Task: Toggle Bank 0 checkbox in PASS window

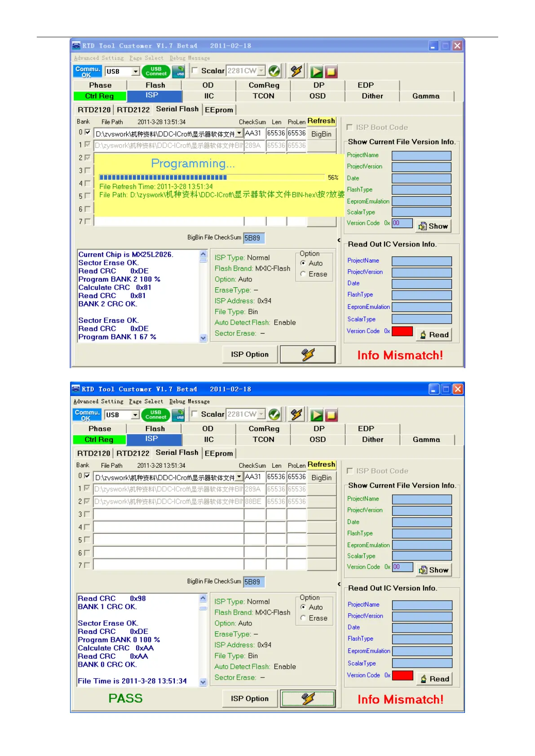Action: click(87, 475)
